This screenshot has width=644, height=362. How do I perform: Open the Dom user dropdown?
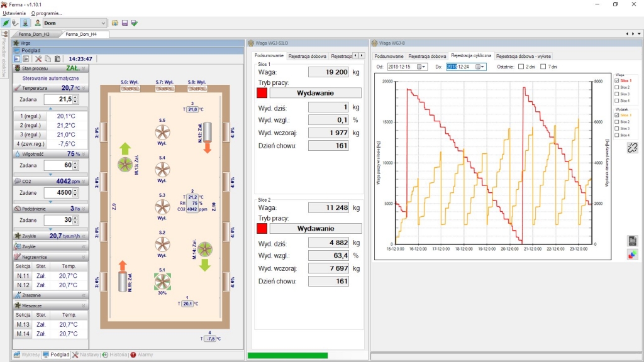103,23
